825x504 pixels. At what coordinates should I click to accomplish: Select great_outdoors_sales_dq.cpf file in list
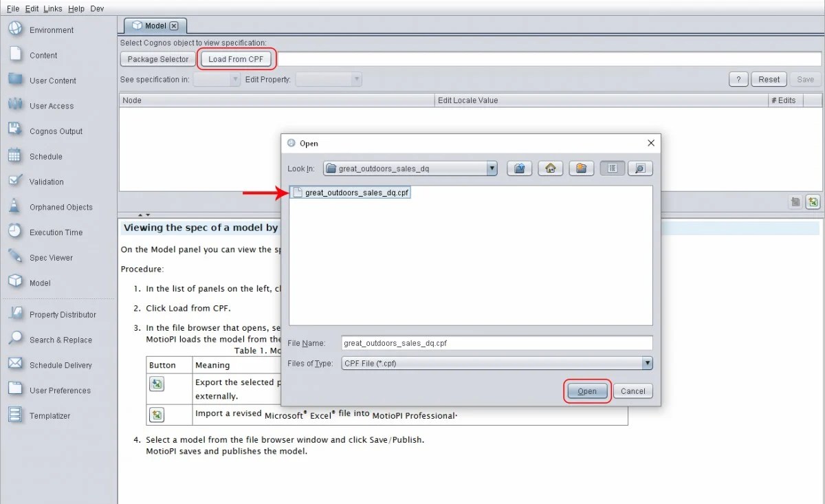(x=351, y=193)
